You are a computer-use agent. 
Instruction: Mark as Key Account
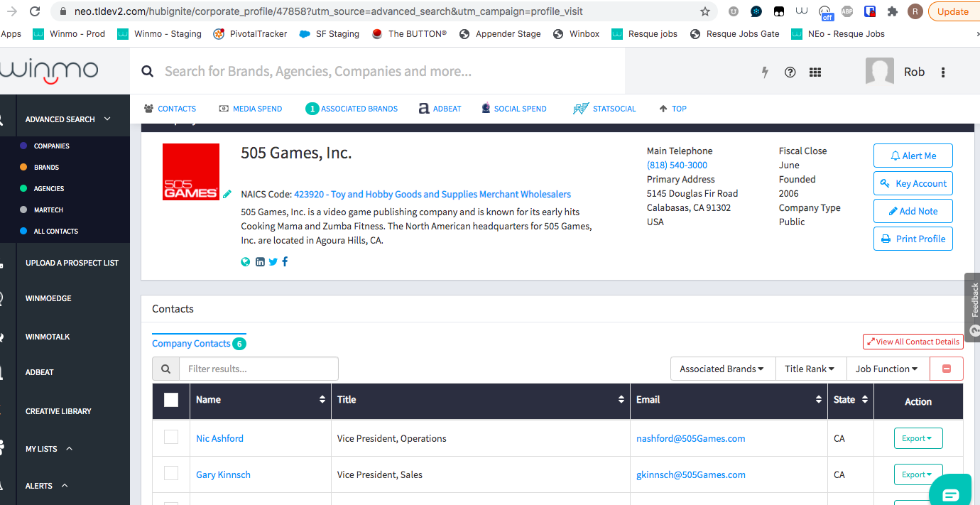click(913, 183)
